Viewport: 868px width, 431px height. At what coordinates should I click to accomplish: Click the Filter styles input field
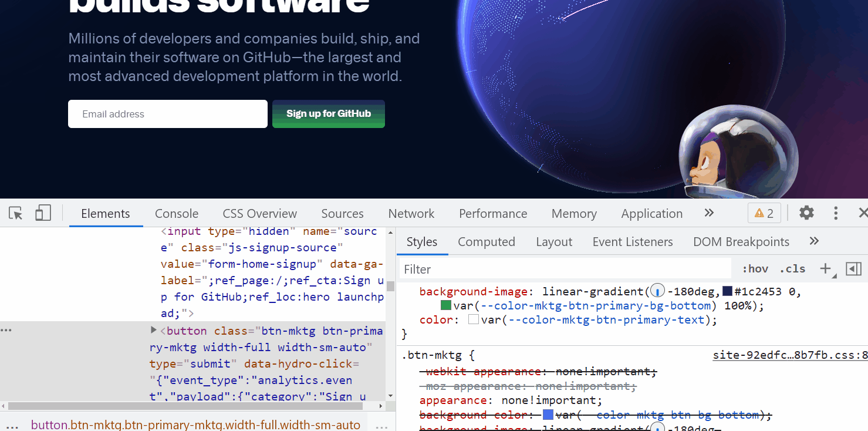coord(566,269)
